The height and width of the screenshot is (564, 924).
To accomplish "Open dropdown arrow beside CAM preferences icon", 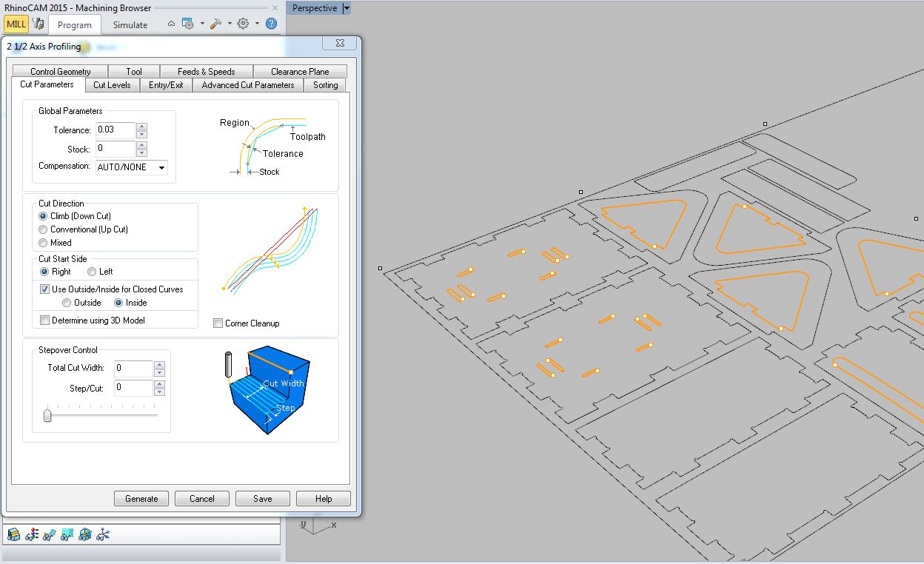I will click(x=201, y=24).
